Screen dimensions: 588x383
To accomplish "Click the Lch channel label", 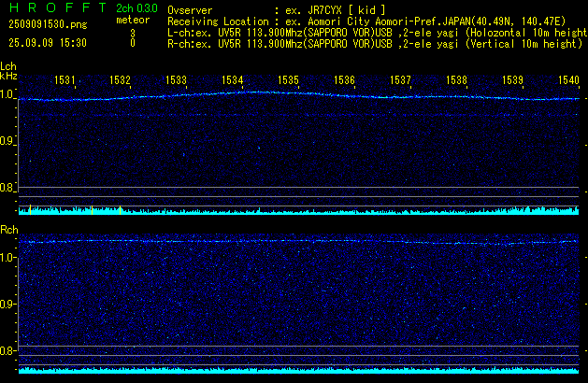I will tap(8, 66).
